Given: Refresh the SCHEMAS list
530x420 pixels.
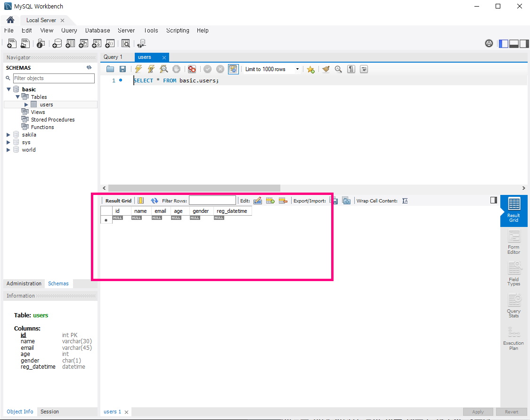Looking at the screenshot, I should [x=89, y=68].
